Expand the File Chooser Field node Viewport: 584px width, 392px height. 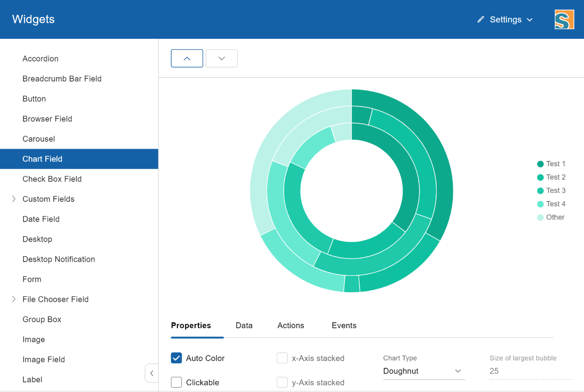click(14, 299)
